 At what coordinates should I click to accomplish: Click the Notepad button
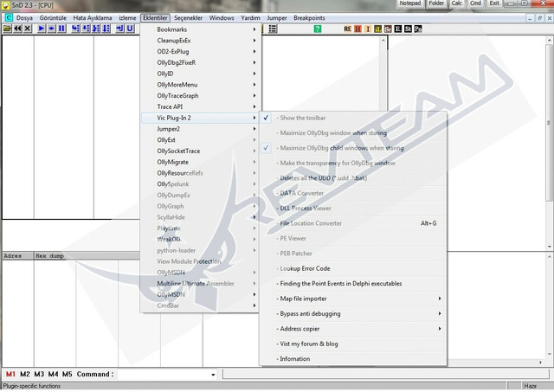click(x=410, y=3)
